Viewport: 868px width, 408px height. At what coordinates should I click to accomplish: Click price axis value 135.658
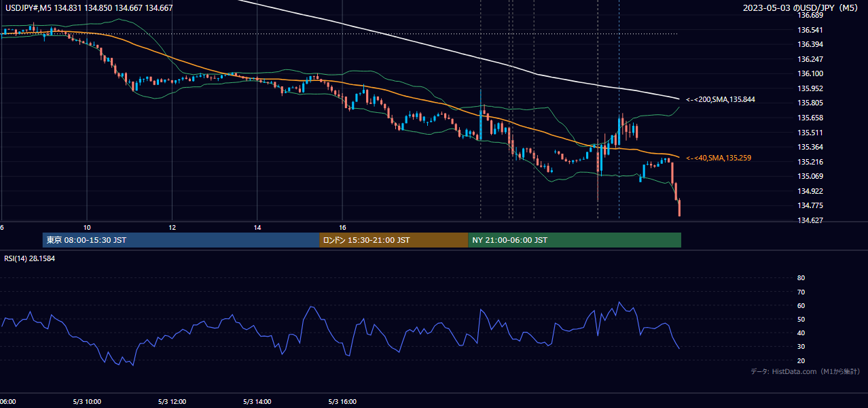pos(810,118)
